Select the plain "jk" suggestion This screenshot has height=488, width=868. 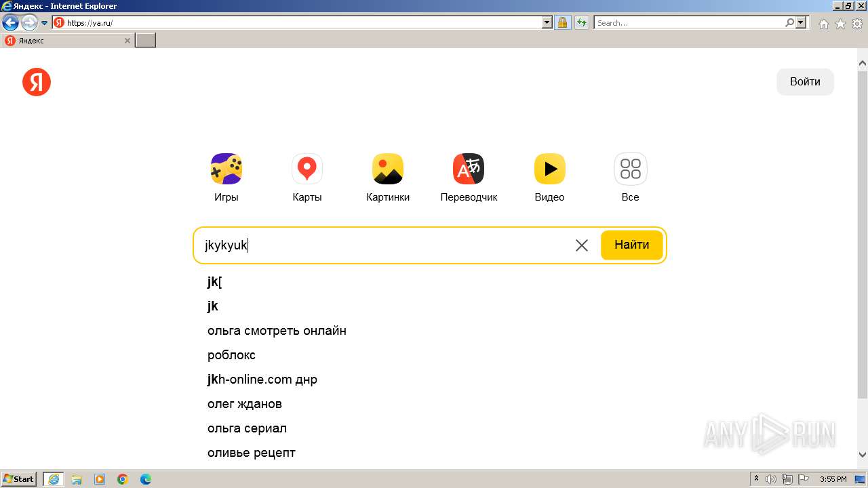[213, 306]
